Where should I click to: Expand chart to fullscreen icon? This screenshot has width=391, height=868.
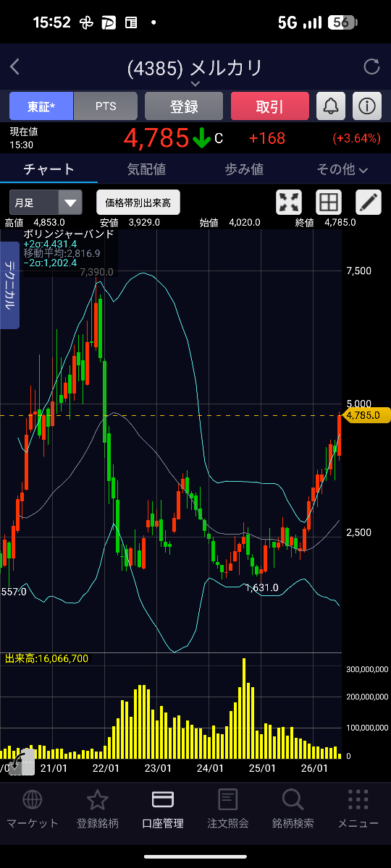point(290,203)
